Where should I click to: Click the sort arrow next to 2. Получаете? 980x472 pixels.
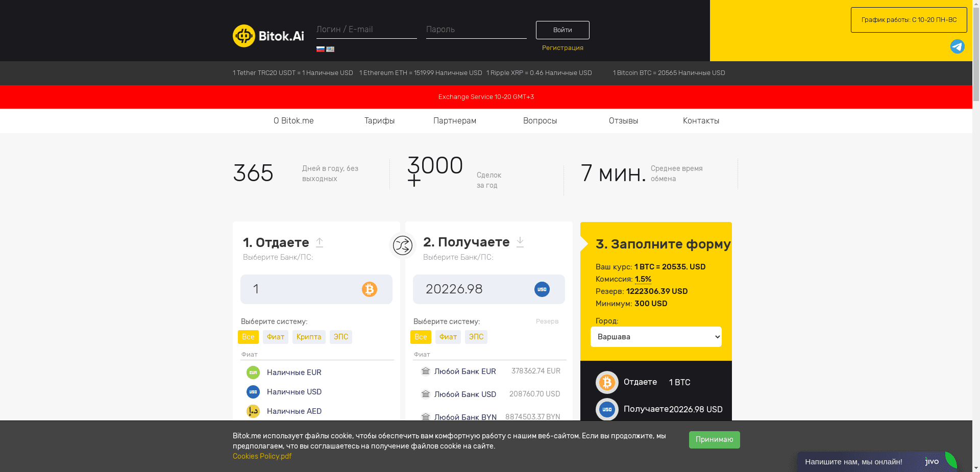click(x=520, y=242)
